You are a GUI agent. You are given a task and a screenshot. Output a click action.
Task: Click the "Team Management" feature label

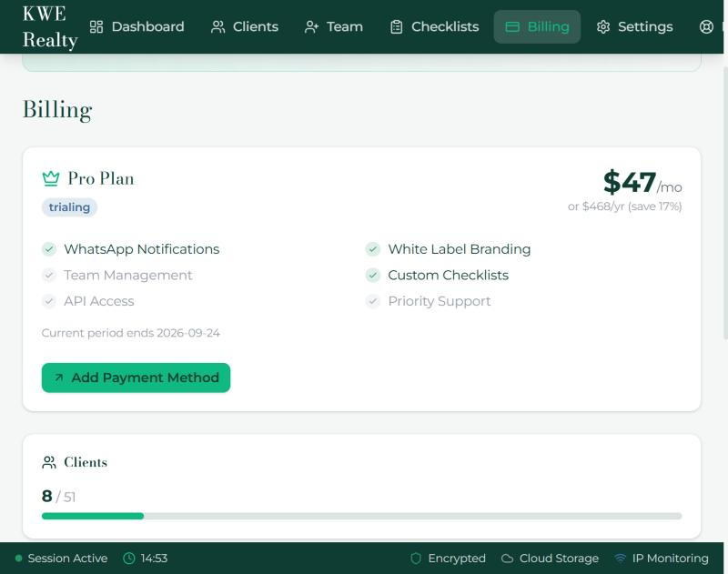pyautogui.click(x=127, y=275)
